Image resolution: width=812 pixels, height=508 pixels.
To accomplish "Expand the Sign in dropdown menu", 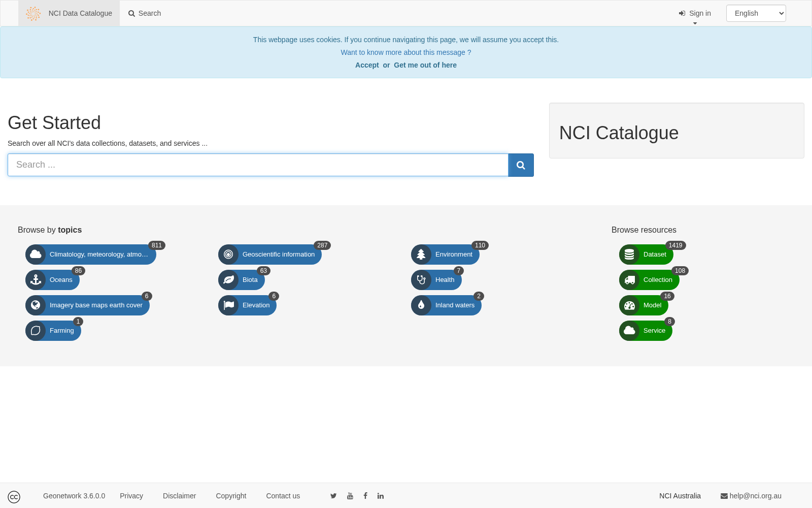I will (695, 13).
